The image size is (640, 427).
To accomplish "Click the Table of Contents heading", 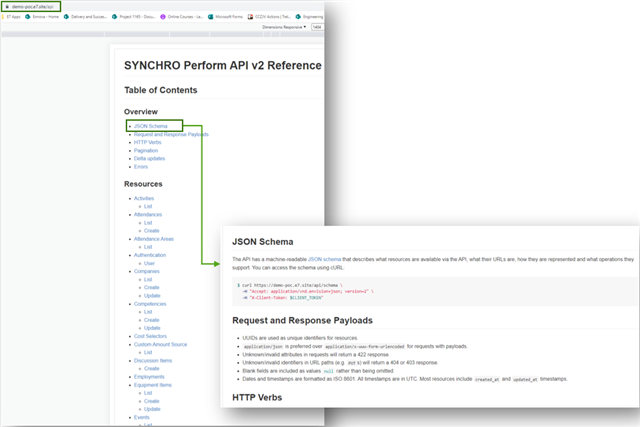I will click(161, 90).
